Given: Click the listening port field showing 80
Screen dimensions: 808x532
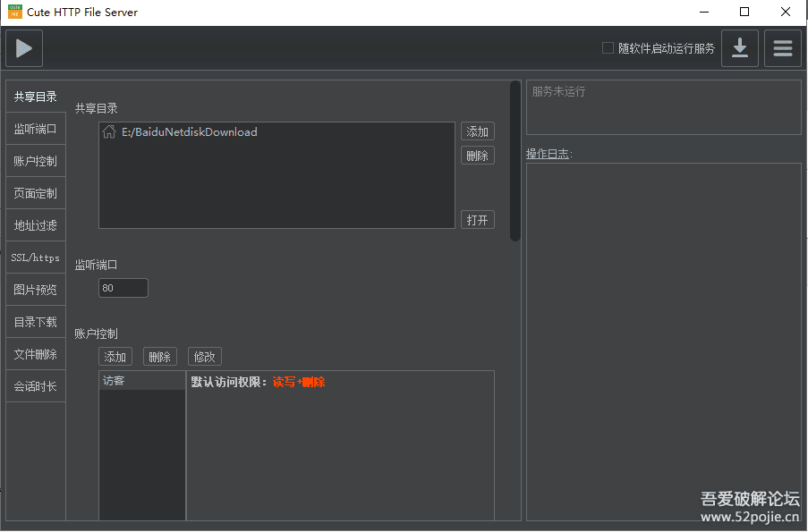Looking at the screenshot, I should tap(123, 288).
